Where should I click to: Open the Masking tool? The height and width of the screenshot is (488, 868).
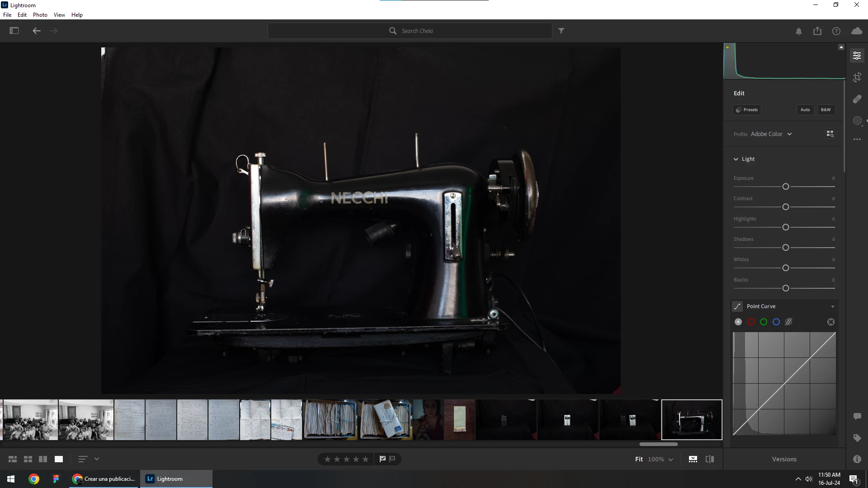click(x=857, y=121)
